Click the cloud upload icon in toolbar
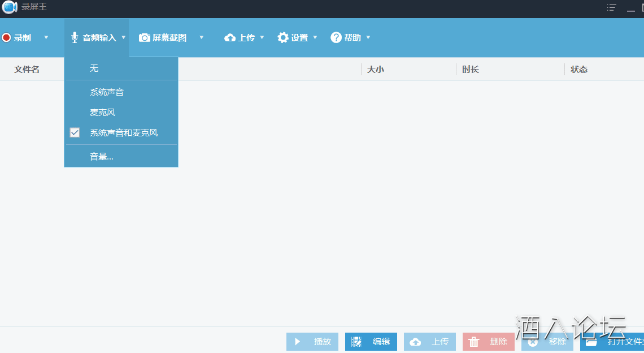The height and width of the screenshot is (353, 644). pos(230,38)
